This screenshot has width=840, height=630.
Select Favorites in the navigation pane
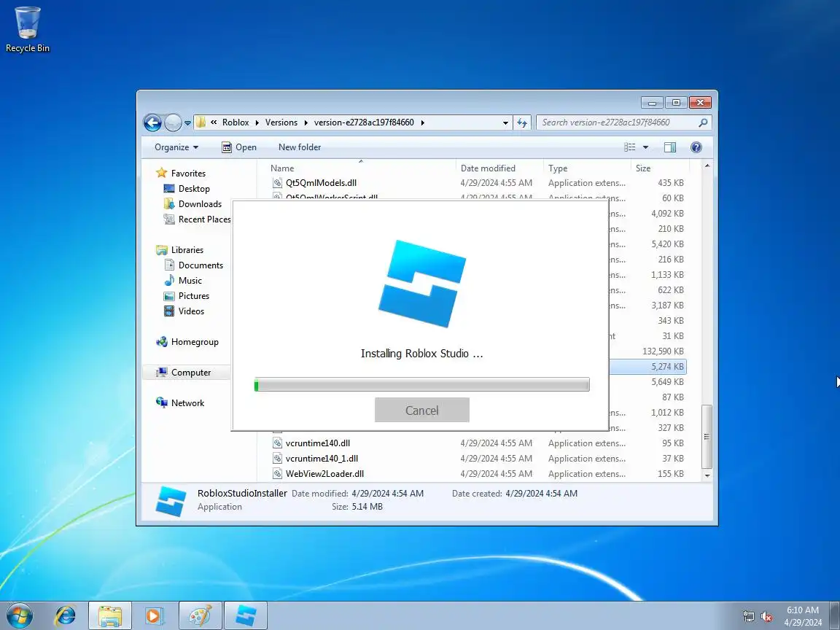point(181,173)
